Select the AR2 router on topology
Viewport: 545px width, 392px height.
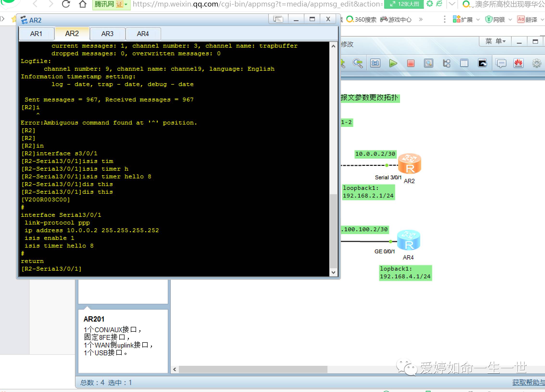(x=410, y=164)
